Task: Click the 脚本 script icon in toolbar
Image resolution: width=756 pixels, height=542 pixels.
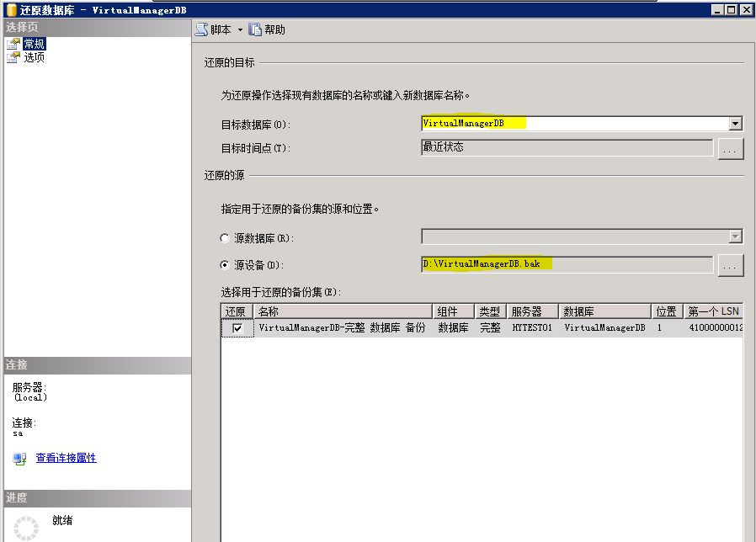Action: [x=202, y=29]
